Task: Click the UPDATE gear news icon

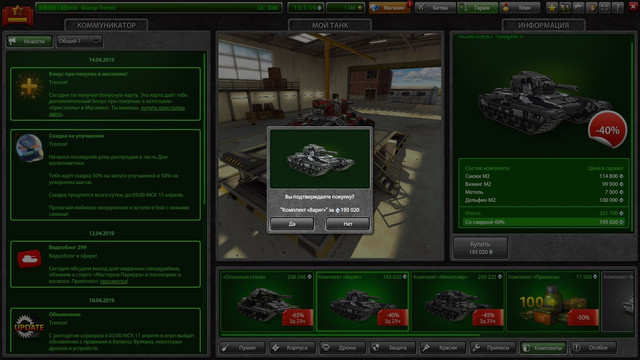Action: [x=29, y=327]
